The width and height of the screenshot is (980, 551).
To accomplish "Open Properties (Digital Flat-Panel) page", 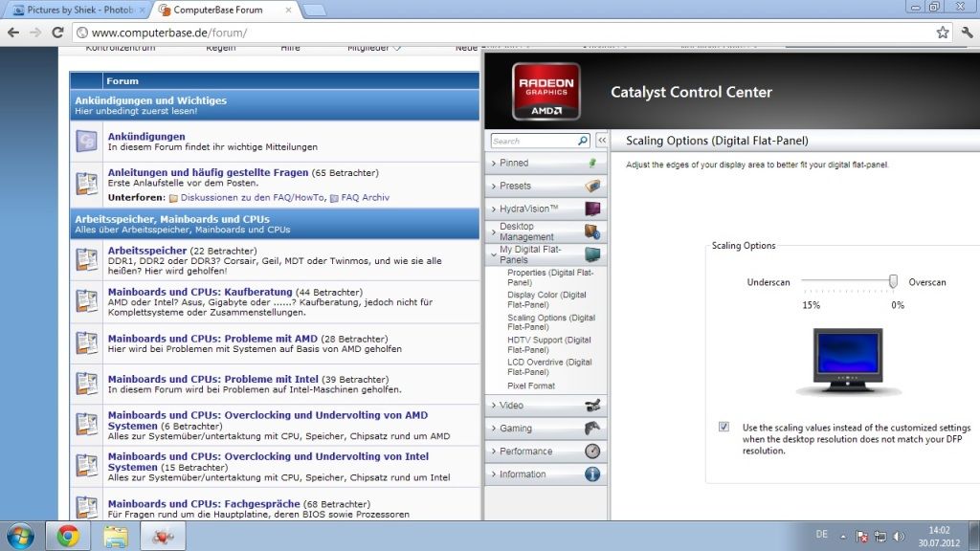I will tap(550, 277).
